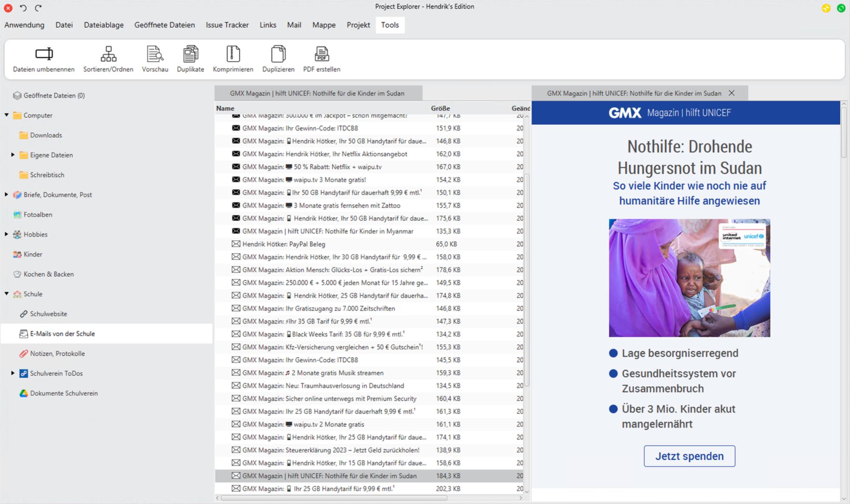Image resolution: width=850 pixels, height=504 pixels.
Task: Open the Datei menu
Action: tap(64, 25)
